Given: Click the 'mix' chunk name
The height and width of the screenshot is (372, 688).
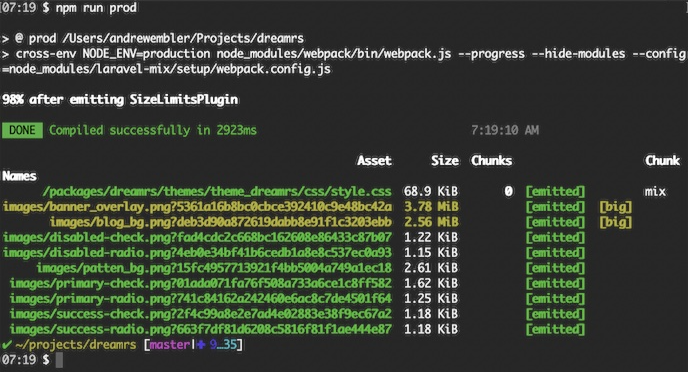Looking at the screenshot, I should pos(655,192).
